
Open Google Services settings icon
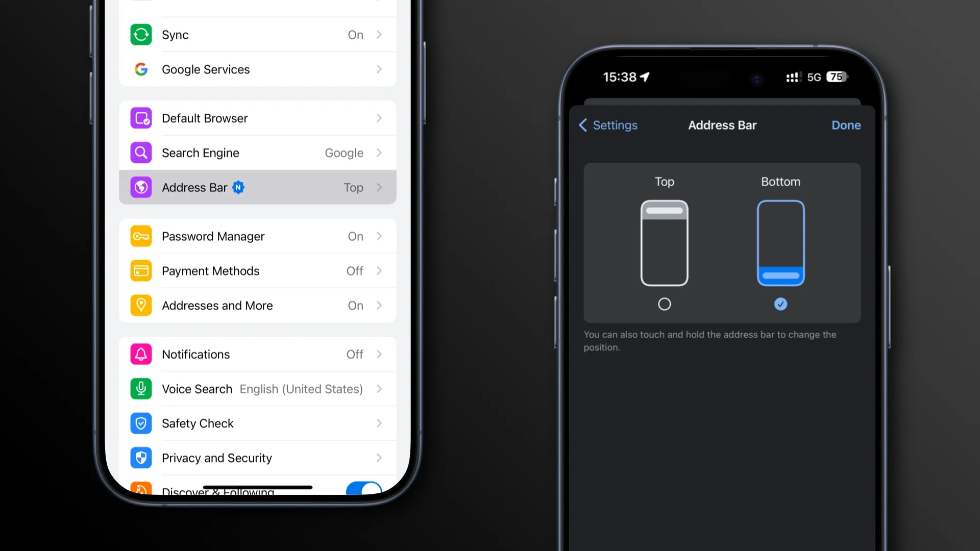pos(141,69)
